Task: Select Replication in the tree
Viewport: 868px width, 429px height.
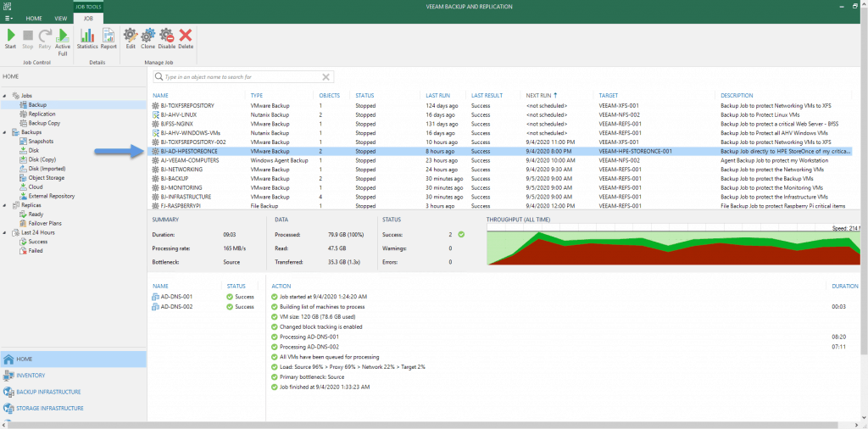Action: [x=37, y=114]
